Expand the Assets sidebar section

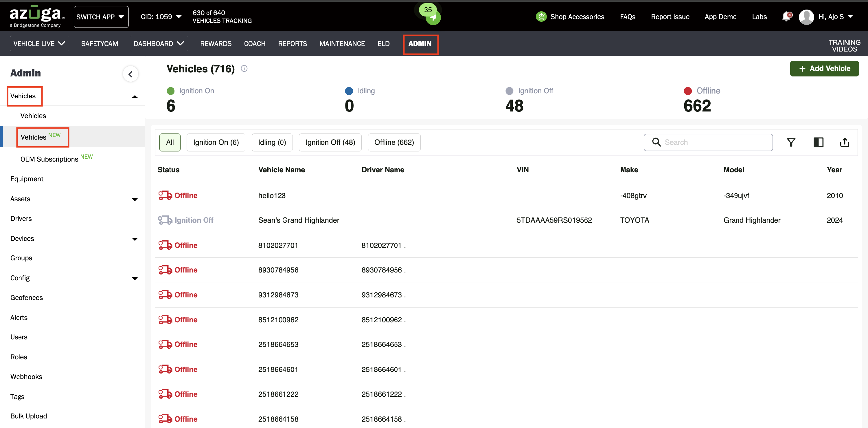pos(135,199)
